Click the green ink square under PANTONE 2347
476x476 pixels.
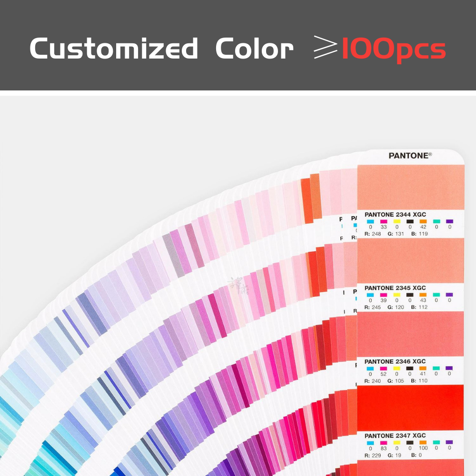pyautogui.click(x=436, y=442)
